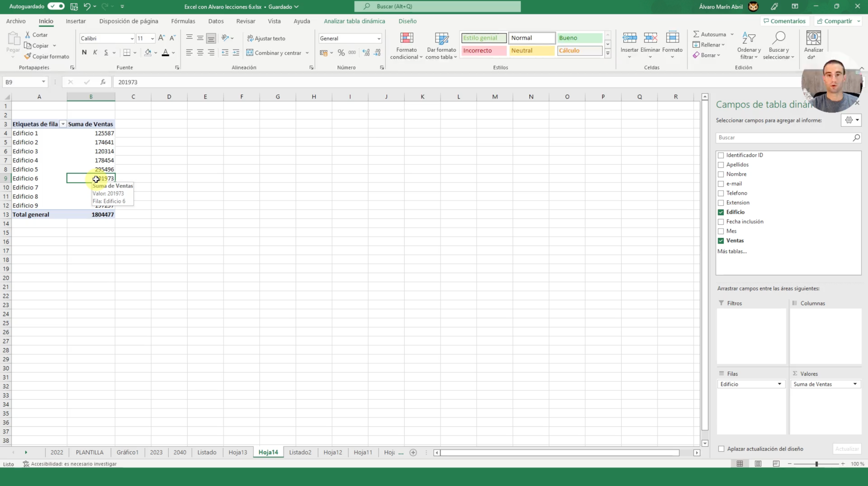
Task: Click Combinar y centrar icon
Action: [x=250, y=53]
